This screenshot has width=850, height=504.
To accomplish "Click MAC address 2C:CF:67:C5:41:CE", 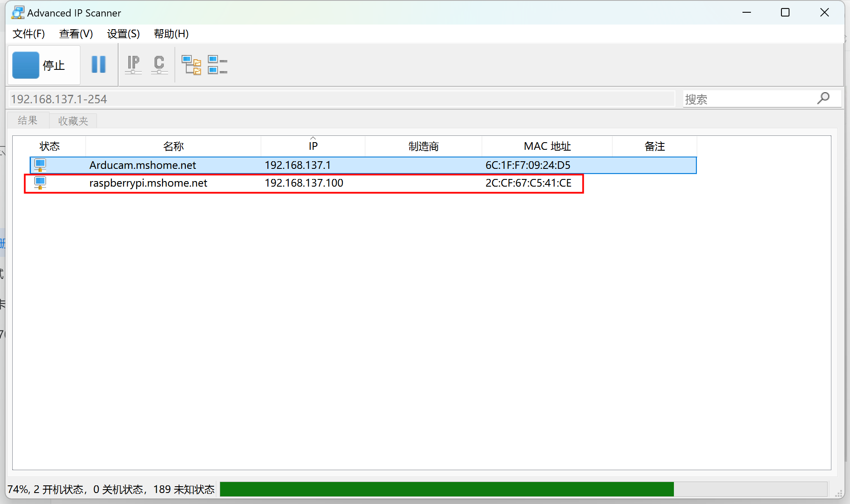I will [x=528, y=183].
